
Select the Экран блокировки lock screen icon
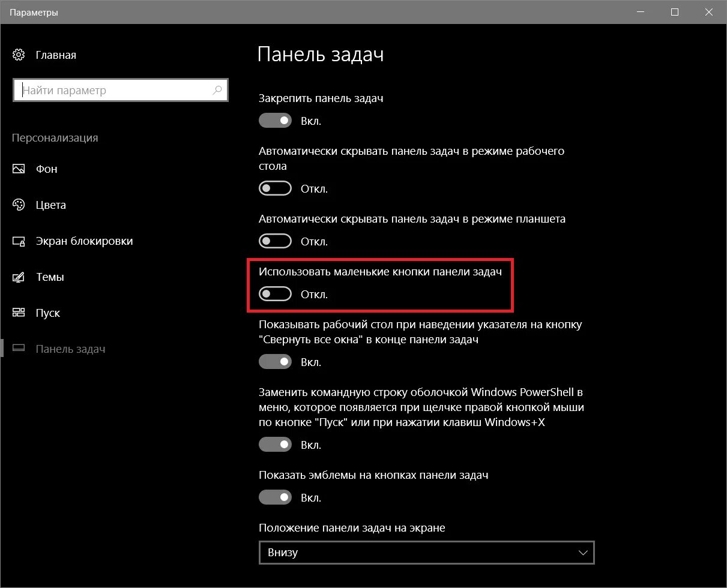pos(19,241)
